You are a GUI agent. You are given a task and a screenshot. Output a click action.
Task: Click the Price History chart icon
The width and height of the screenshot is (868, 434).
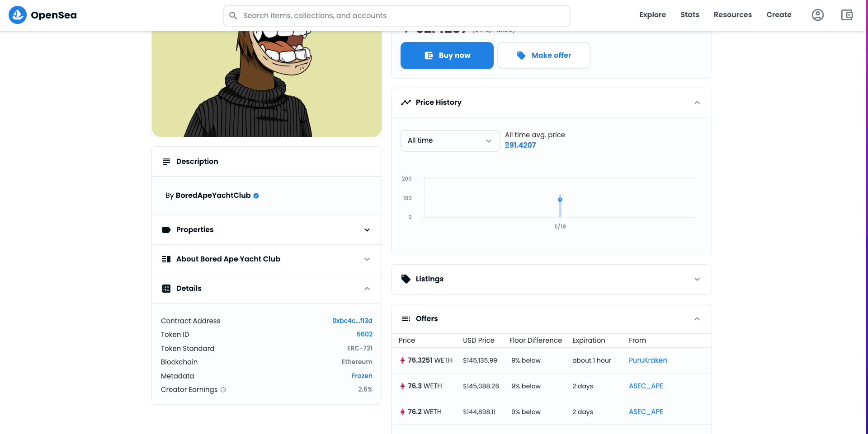(406, 102)
